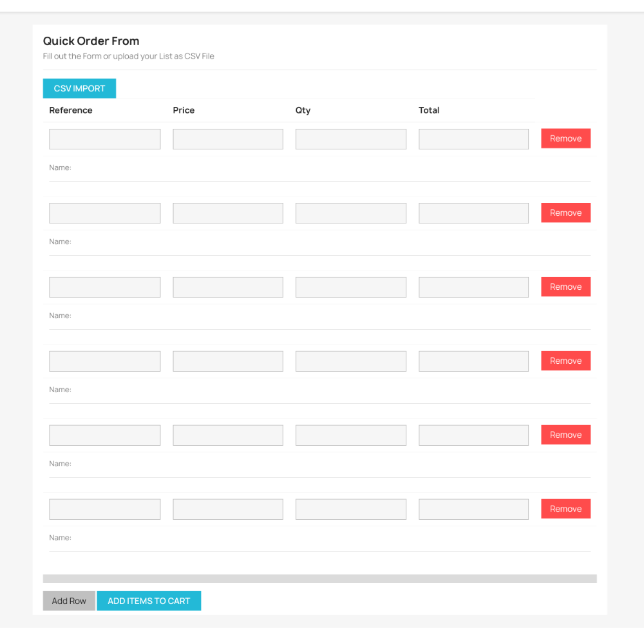The width and height of the screenshot is (644, 644).
Task: Select the sixth row Price field
Action: 228,509
